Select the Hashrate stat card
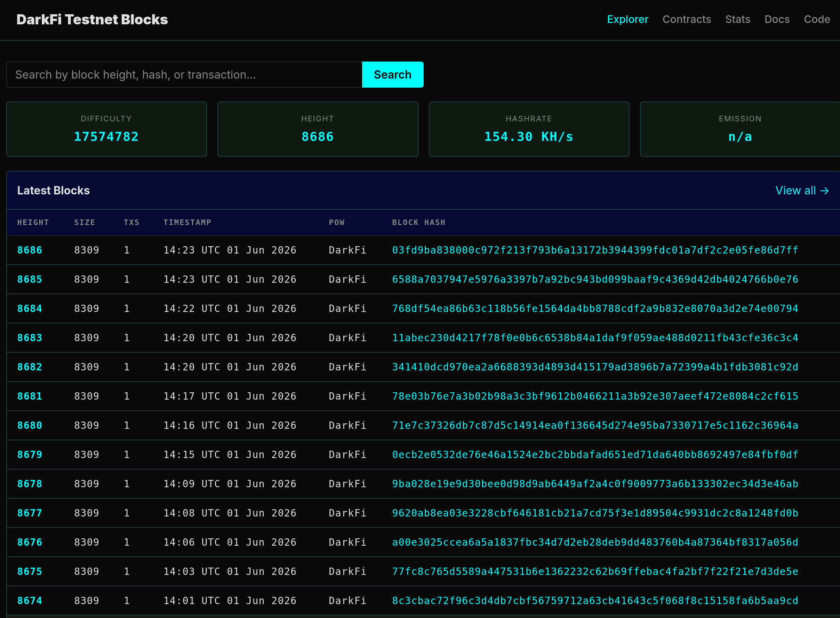 point(529,129)
